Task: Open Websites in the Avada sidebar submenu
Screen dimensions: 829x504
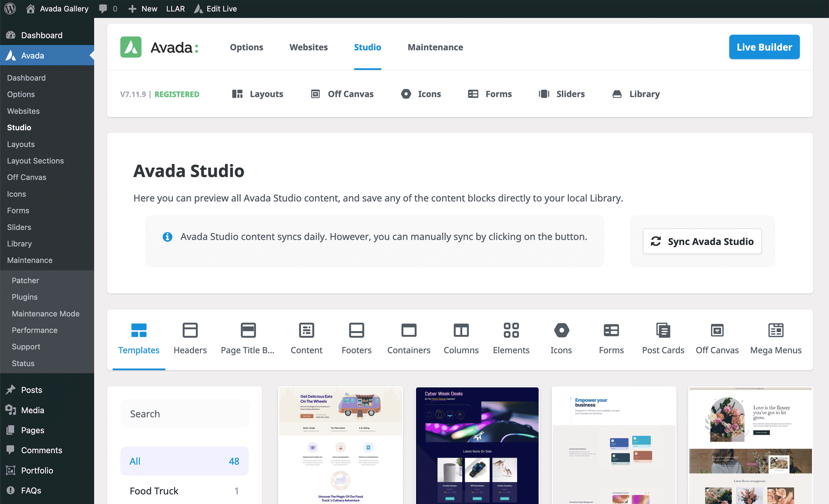Action: point(23,111)
